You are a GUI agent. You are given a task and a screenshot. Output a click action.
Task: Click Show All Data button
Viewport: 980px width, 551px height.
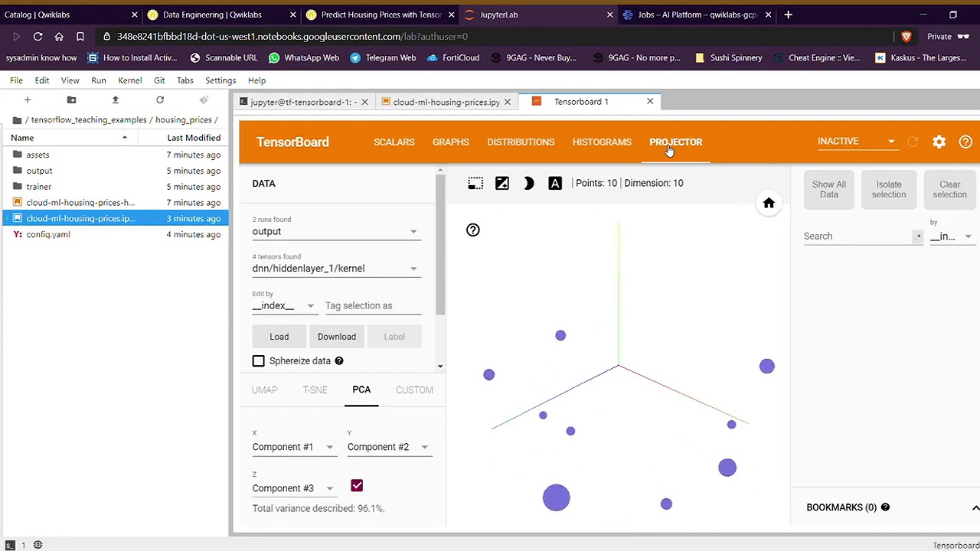pos(829,189)
